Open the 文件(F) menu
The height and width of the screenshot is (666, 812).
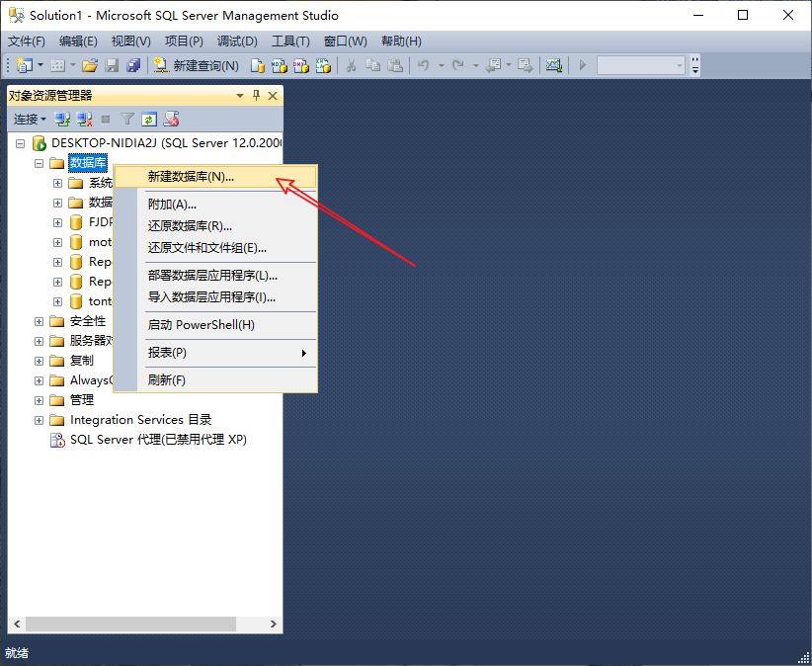(x=27, y=41)
